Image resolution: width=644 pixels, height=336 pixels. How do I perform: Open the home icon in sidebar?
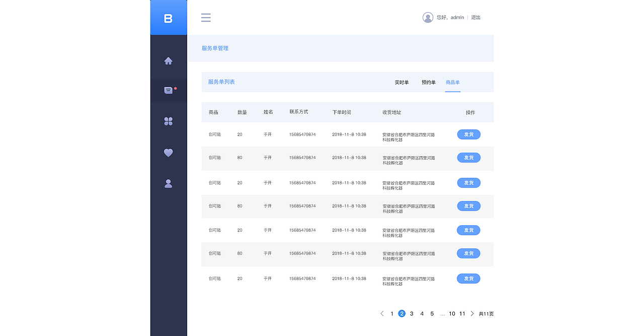coord(169,61)
